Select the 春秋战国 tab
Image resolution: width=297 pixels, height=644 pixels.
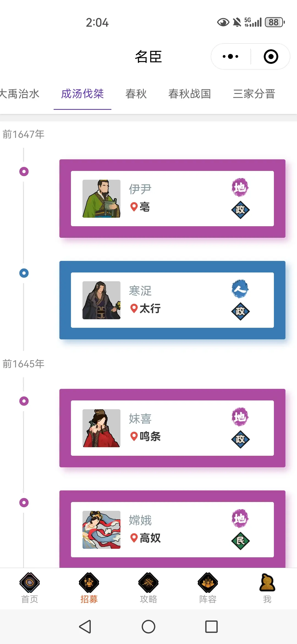click(190, 94)
